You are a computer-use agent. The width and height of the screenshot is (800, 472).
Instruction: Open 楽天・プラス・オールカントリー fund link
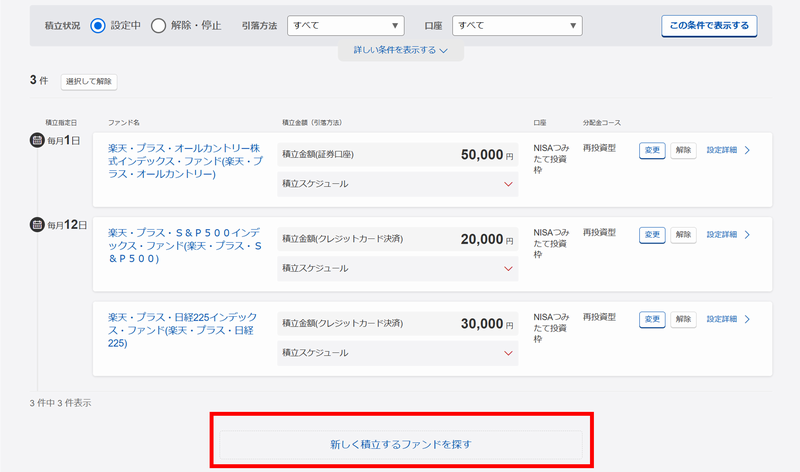185,161
